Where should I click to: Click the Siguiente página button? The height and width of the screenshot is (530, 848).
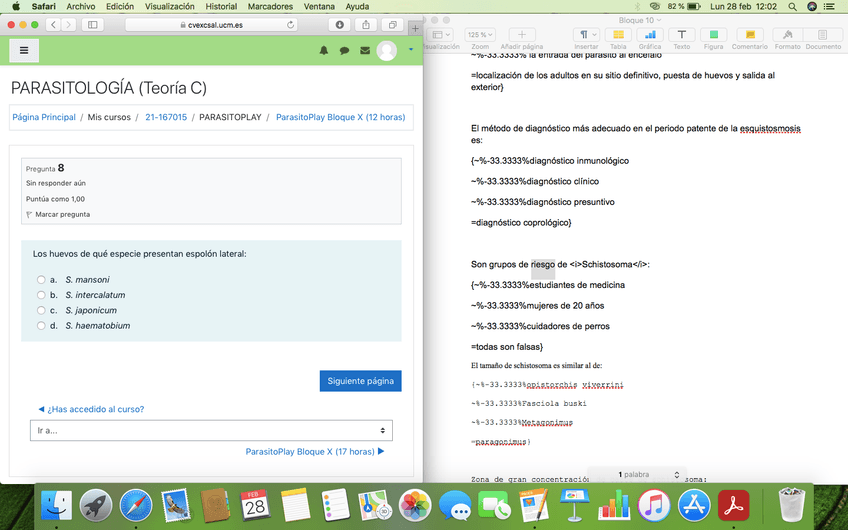360,381
